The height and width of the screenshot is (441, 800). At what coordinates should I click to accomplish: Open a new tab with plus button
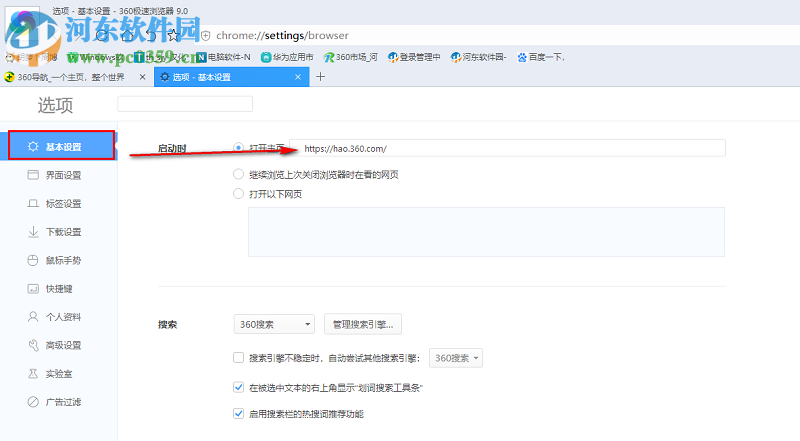[x=320, y=77]
